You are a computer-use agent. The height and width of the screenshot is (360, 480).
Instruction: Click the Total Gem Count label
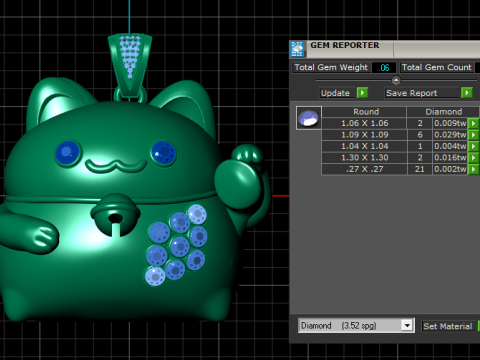point(437,67)
